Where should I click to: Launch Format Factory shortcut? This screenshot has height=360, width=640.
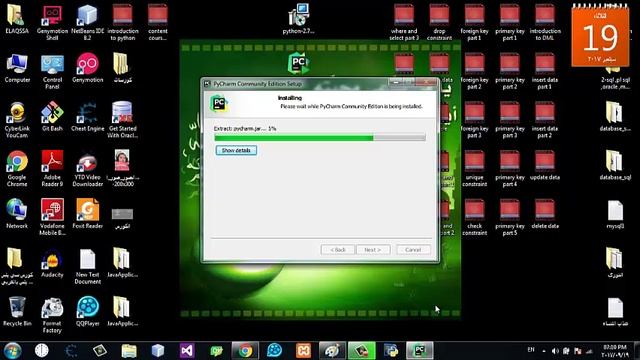pyautogui.click(x=52, y=315)
